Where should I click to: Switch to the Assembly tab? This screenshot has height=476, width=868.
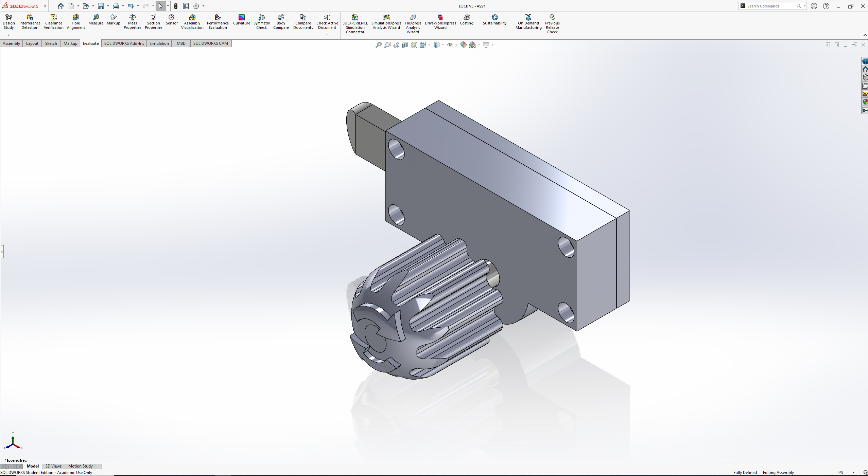pyautogui.click(x=11, y=43)
